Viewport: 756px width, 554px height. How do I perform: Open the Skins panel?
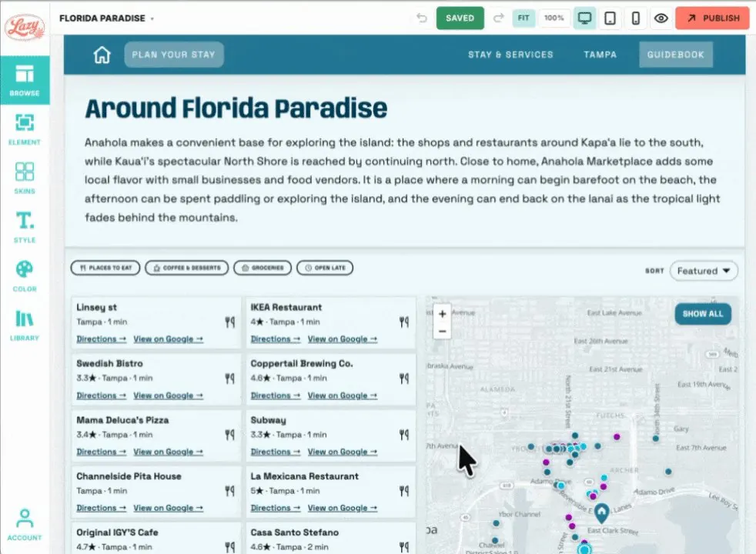(25, 178)
